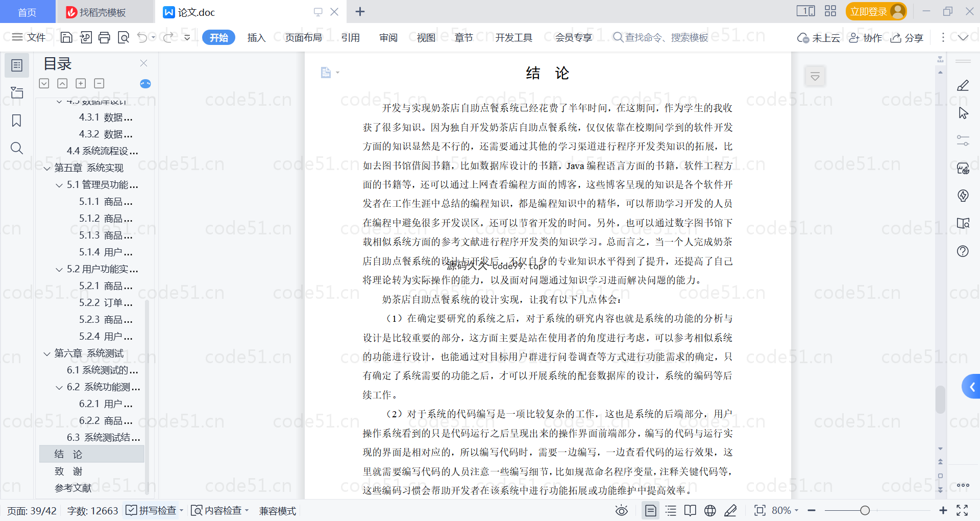Collapse 6.2 系统功能测 tree node
Screen dimensions: 980x521
click(x=59, y=387)
